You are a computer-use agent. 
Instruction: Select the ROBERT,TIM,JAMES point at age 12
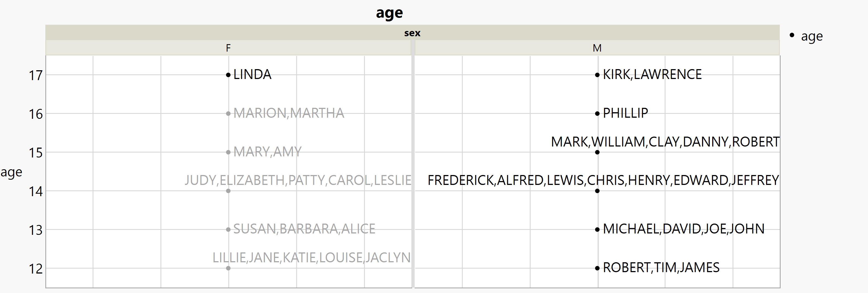click(597, 268)
